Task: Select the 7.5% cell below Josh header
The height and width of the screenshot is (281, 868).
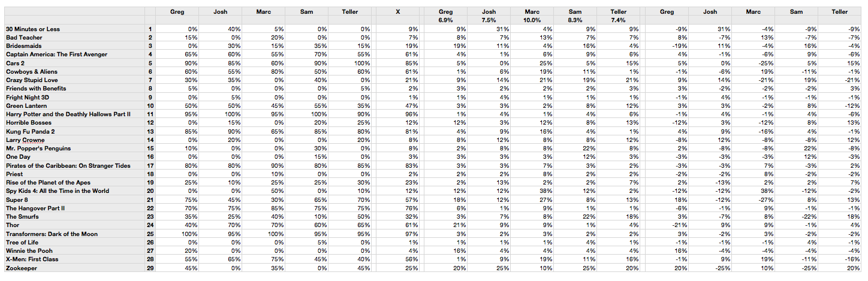Action: point(489,20)
